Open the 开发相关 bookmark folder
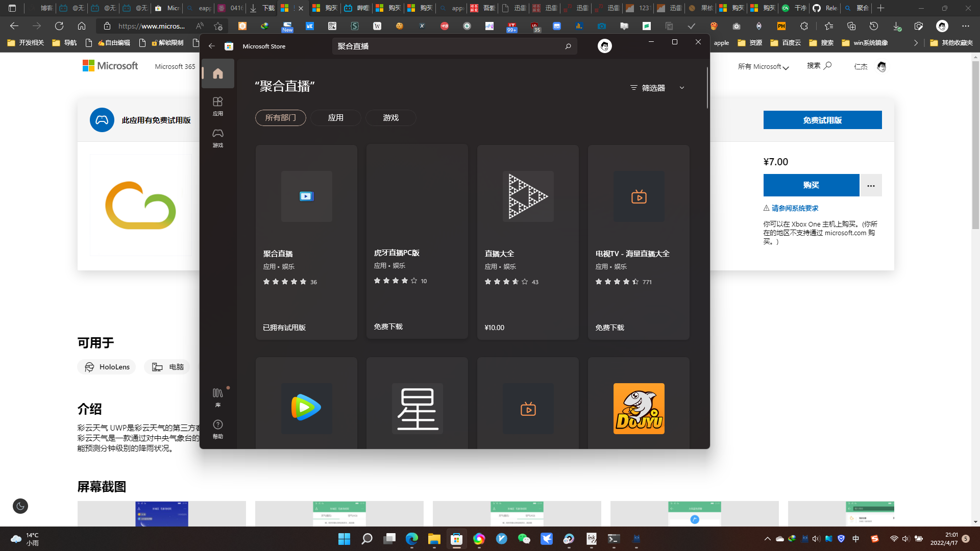Image resolution: width=980 pixels, height=551 pixels. point(26,43)
